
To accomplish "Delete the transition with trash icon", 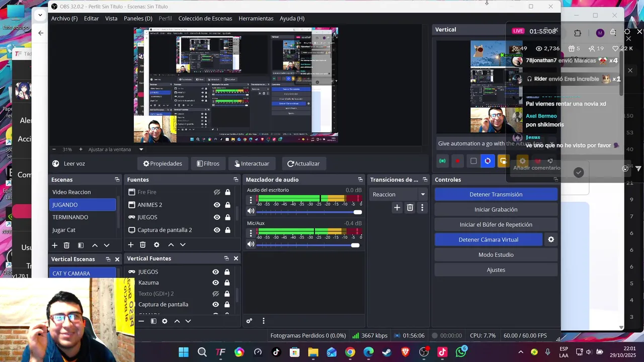I will (410, 208).
